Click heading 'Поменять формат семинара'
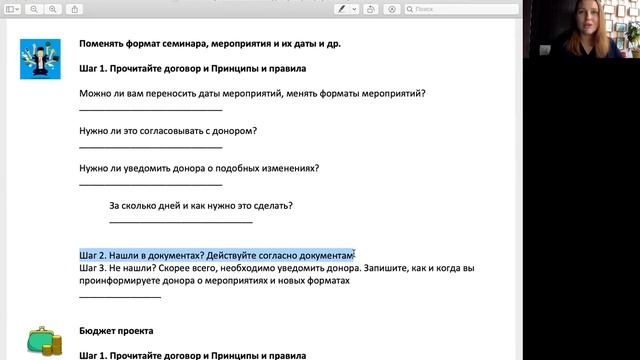640x360 pixels. click(210, 44)
